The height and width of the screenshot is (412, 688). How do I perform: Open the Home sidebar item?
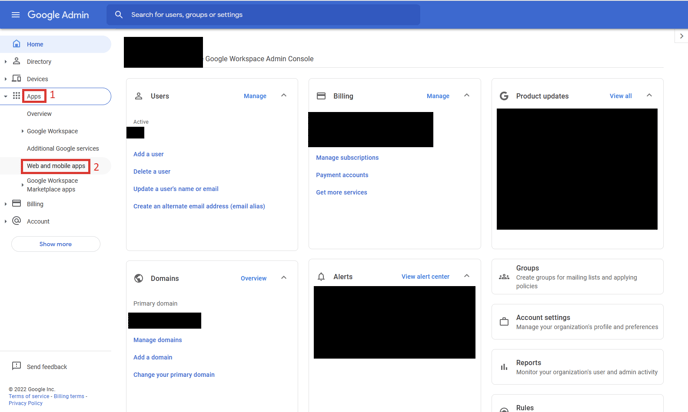point(35,44)
